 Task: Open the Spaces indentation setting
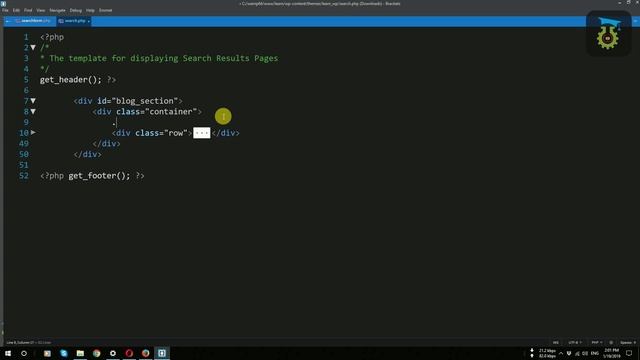(628, 342)
